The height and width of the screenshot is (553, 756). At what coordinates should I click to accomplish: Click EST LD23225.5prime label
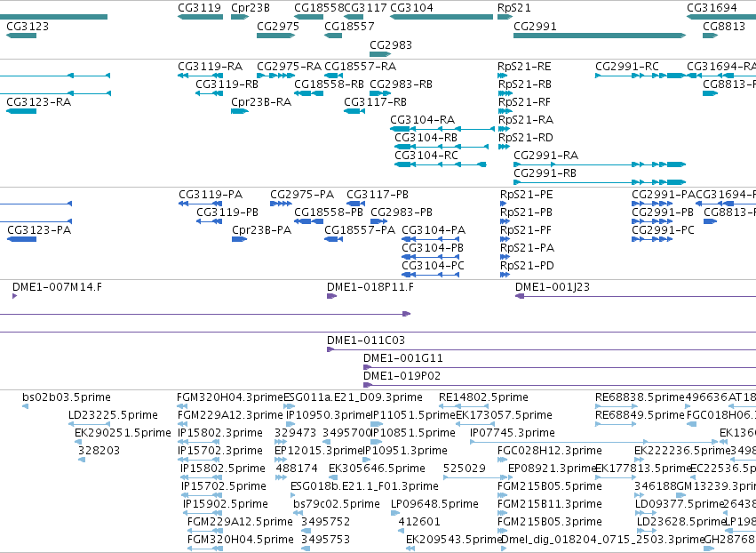pos(113,415)
